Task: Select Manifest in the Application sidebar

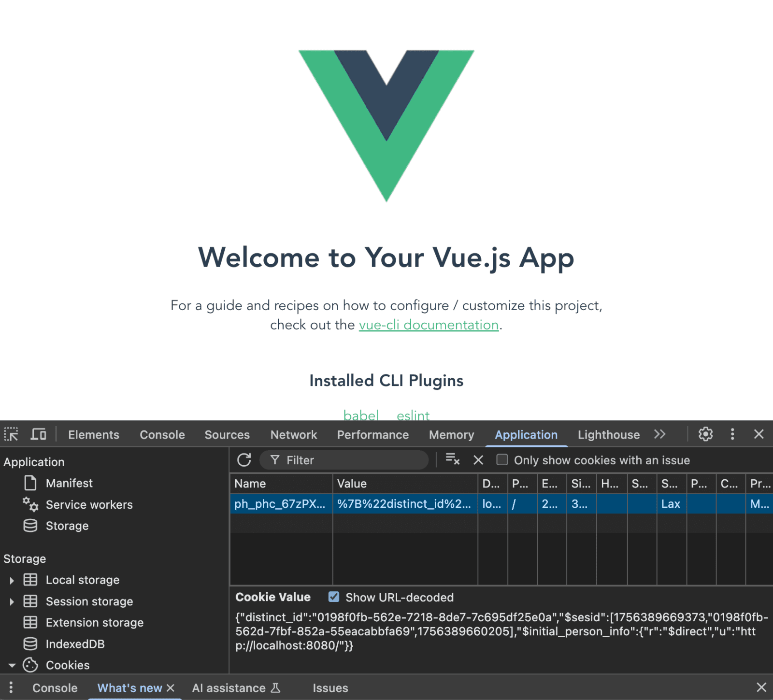Action: [69, 483]
